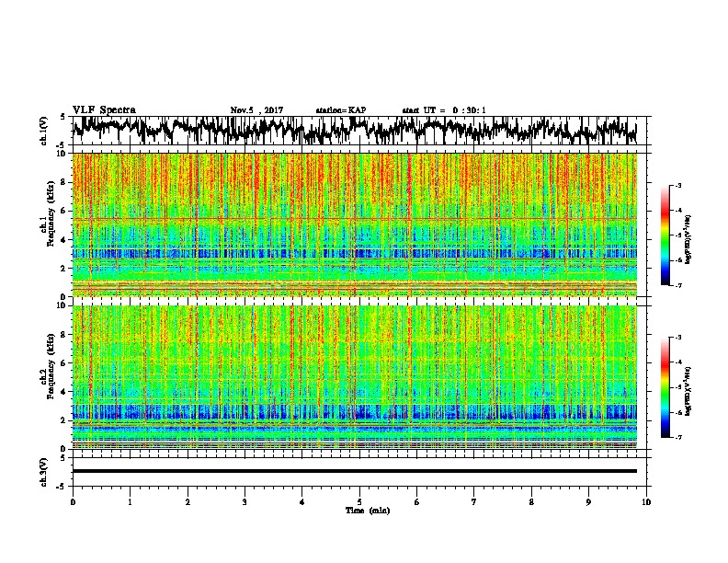Click time axis tick label "0"
This screenshot has height=563, width=728.
73,502
